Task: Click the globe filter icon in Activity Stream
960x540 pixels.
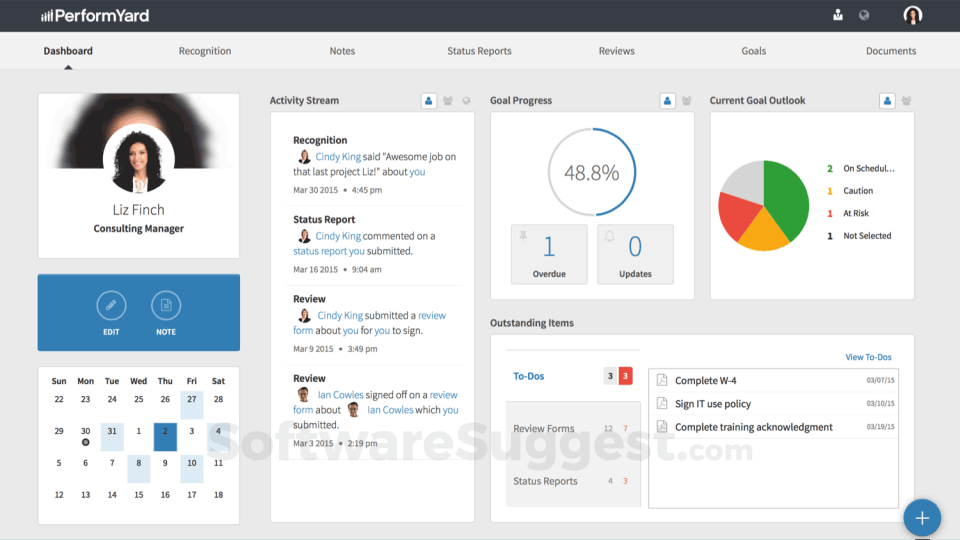Action: click(466, 101)
